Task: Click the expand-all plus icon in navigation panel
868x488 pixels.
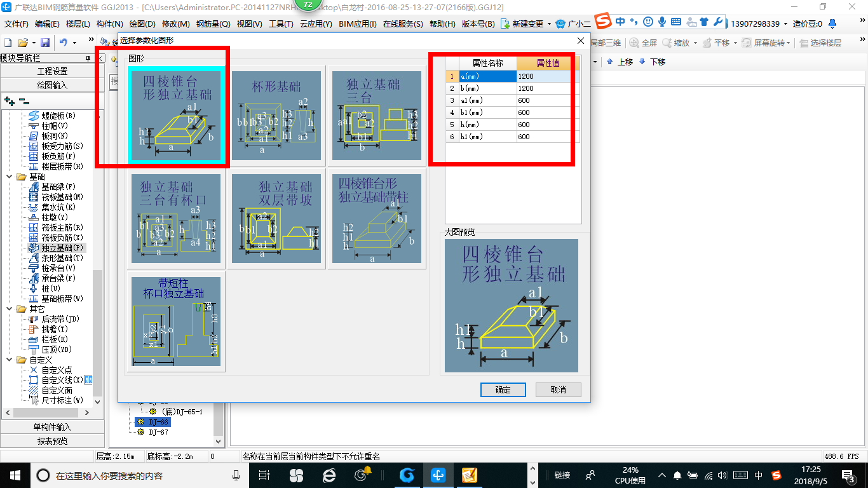Action: click(x=9, y=101)
